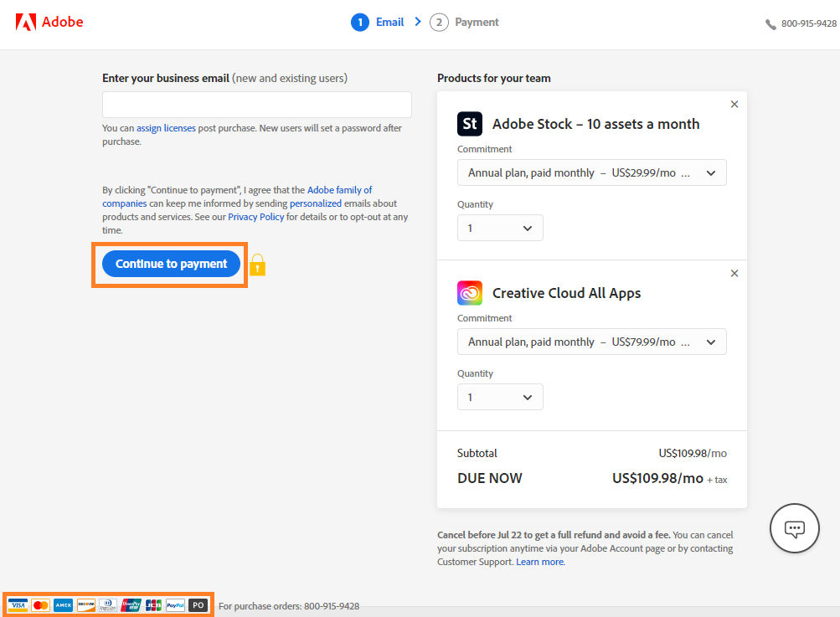Click the yellow padlock security icon
The height and width of the screenshot is (617, 840).
click(258, 265)
